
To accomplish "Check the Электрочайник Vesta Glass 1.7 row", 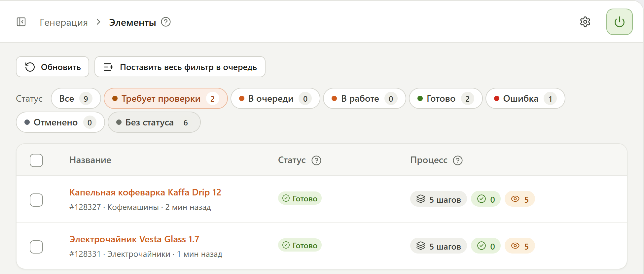I will click(x=36, y=247).
